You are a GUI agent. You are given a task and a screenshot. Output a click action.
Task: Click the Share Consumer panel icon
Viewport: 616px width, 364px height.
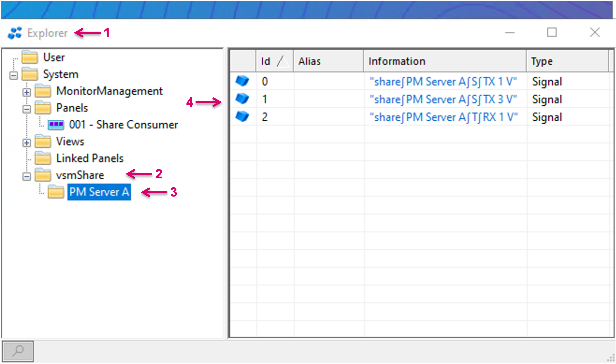(56, 125)
